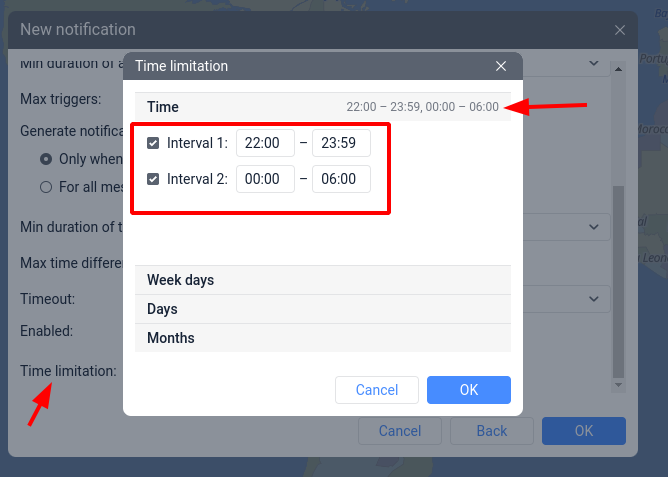This screenshot has height=477, width=668.
Task: Close the Time limitation dialog
Action: (501, 67)
